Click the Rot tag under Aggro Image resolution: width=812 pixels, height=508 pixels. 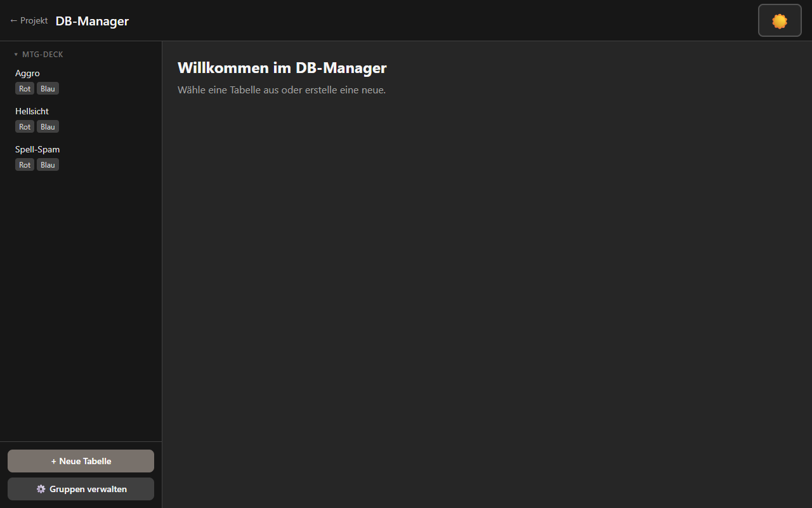(25, 89)
